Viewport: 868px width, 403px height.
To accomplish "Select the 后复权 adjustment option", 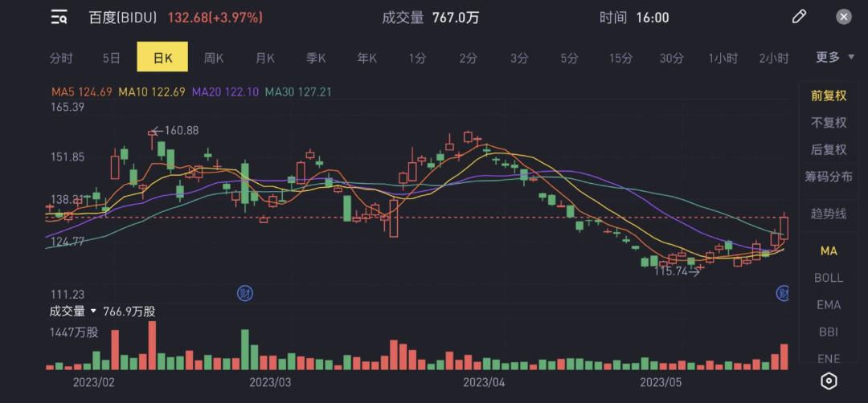I will 828,149.
